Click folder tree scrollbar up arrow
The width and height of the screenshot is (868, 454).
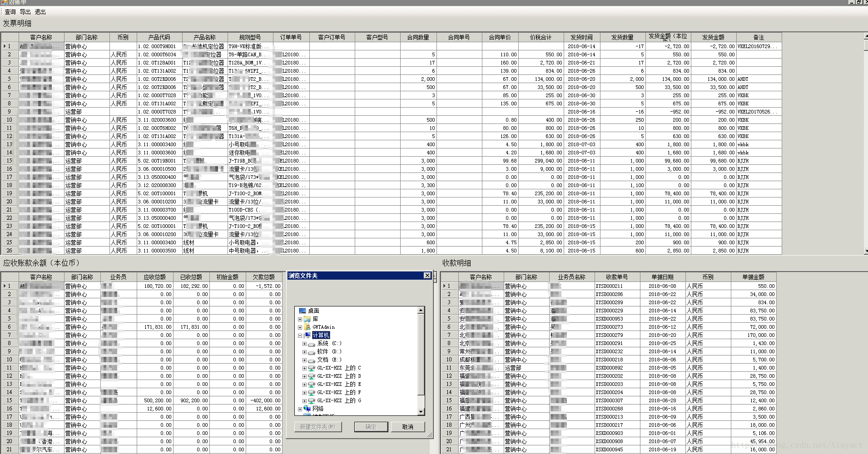421,310
